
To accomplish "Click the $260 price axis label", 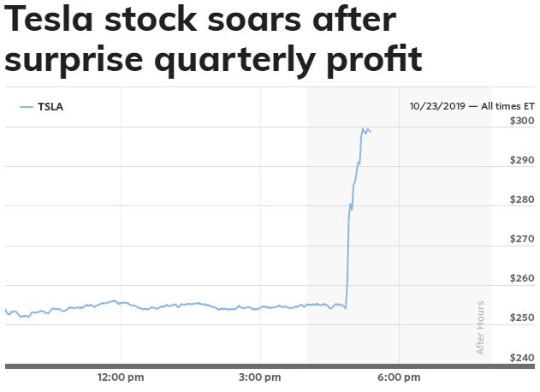I will 521,278.
